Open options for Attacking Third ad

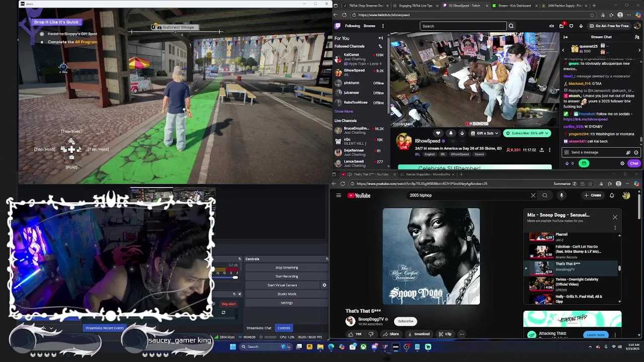[615, 335]
